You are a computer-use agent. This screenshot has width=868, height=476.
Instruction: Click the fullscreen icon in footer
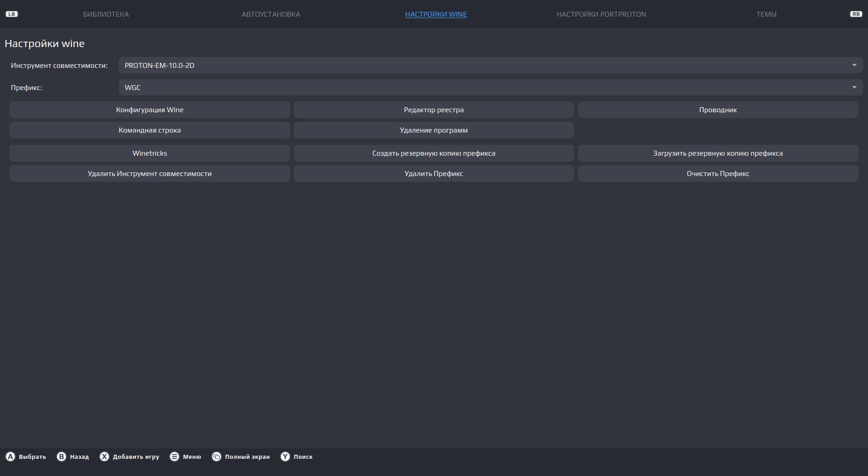coord(217,457)
